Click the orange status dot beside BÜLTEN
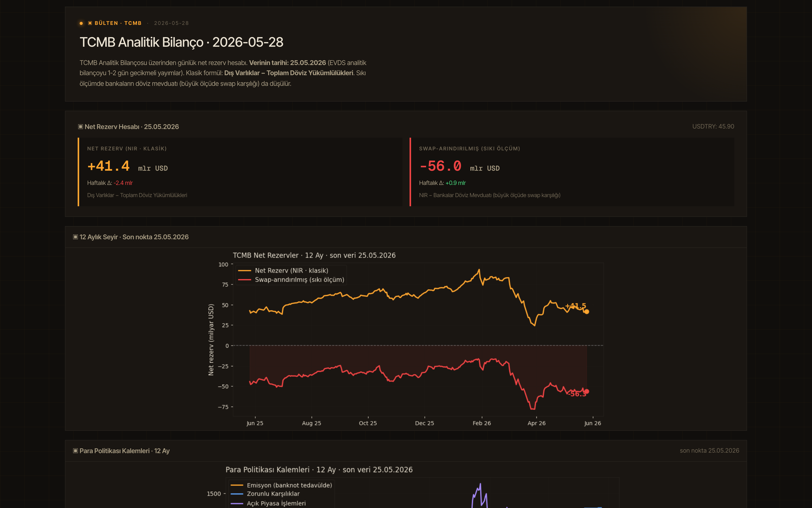This screenshot has height=508, width=812. coord(81,23)
